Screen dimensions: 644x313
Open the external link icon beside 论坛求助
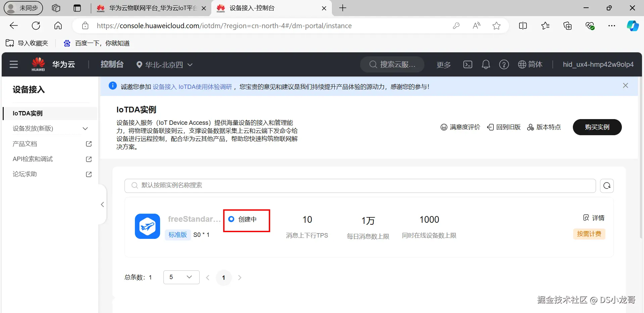coord(89,174)
